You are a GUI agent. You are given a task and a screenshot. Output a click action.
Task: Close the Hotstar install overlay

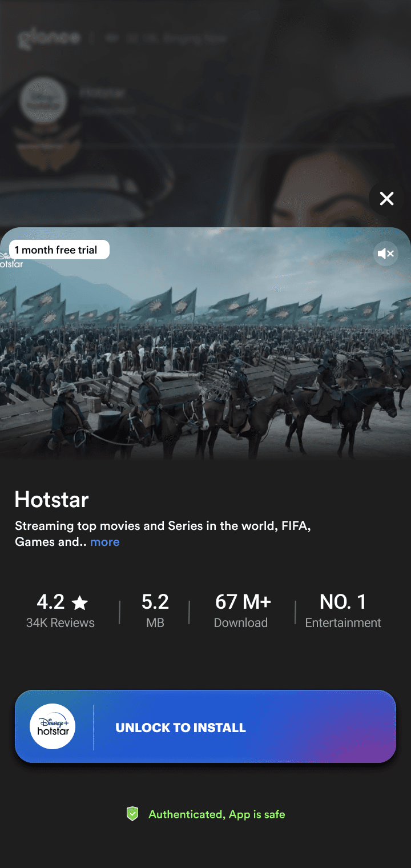click(386, 199)
